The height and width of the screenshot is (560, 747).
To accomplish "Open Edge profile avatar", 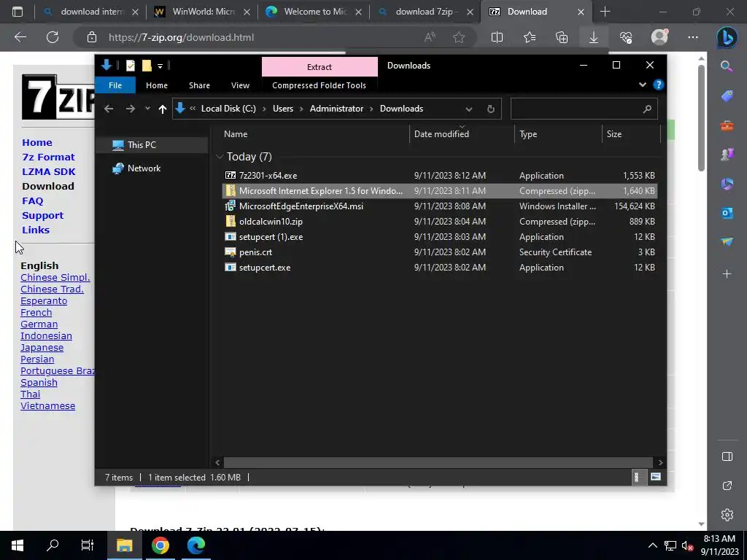I will [x=659, y=36].
